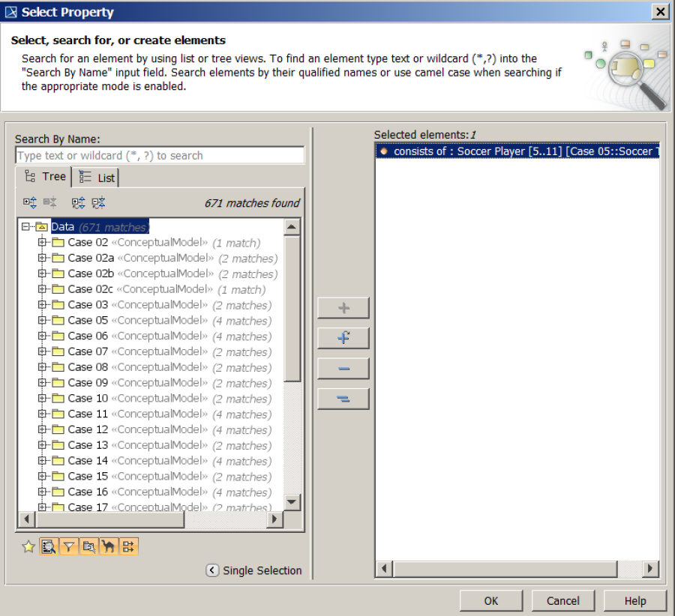Enable camel case search icon
675x616 pixels.
click(x=108, y=546)
